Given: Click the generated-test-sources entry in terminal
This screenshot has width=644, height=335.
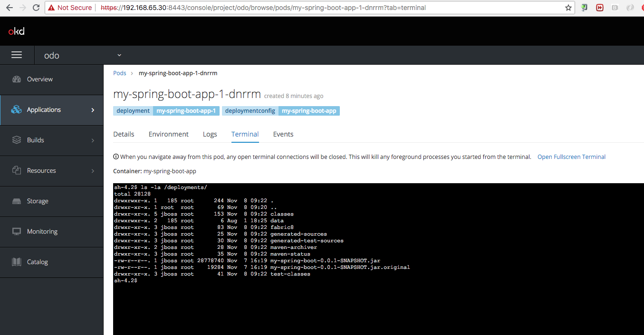Looking at the screenshot, I should tap(307, 241).
